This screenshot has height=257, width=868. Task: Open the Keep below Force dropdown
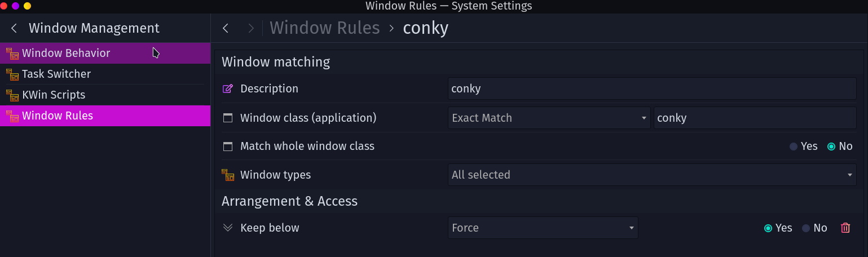click(x=543, y=228)
